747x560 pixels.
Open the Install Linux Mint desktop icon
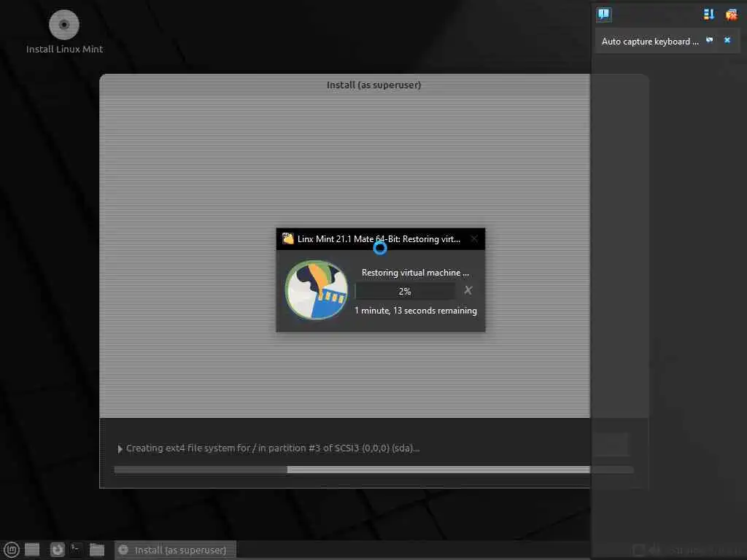tap(64, 31)
